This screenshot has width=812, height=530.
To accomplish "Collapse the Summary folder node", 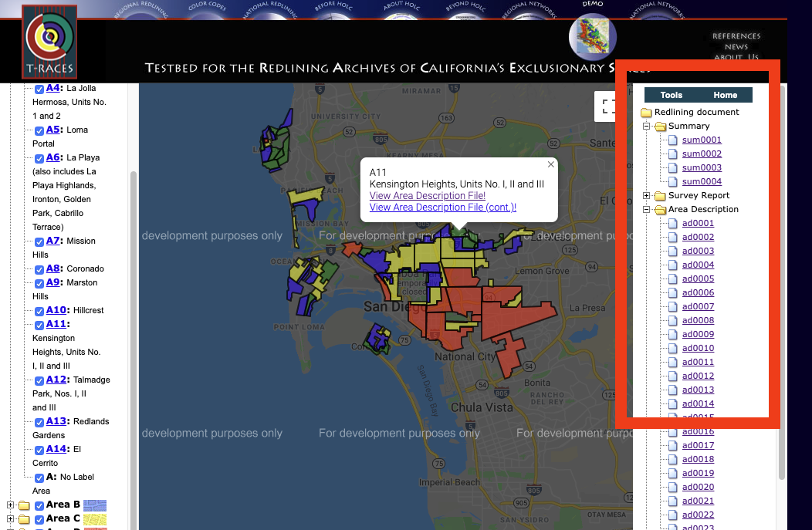I will (x=646, y=126).
